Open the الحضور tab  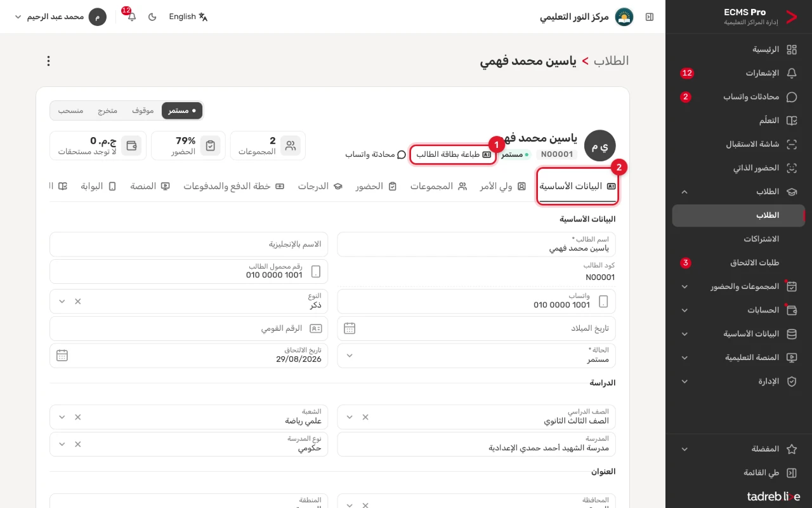[x=376, y=186]
